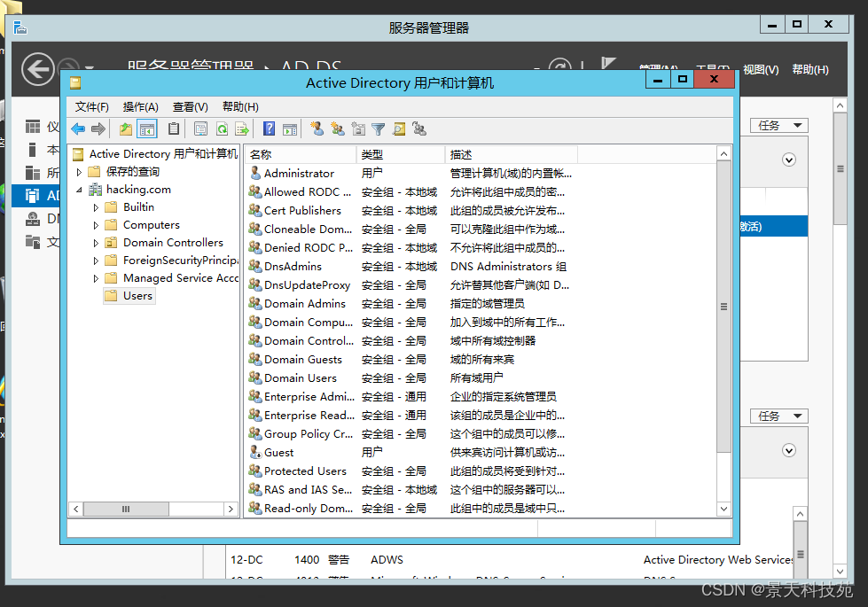The height and width of the screenshot is (607, 868).
Task: Open the upper 任务 dropdown in Server Manager
Action: pos(779,126)
